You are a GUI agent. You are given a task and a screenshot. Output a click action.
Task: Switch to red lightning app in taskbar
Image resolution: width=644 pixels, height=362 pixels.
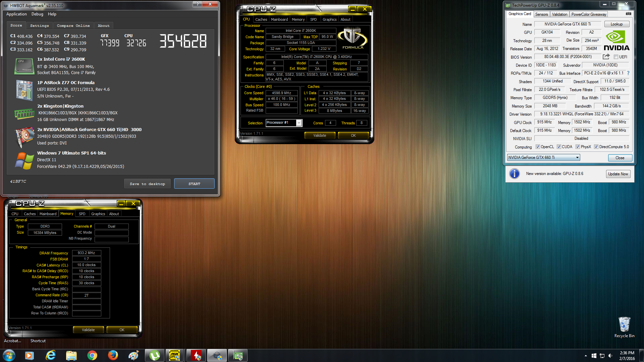pos(196,355)
